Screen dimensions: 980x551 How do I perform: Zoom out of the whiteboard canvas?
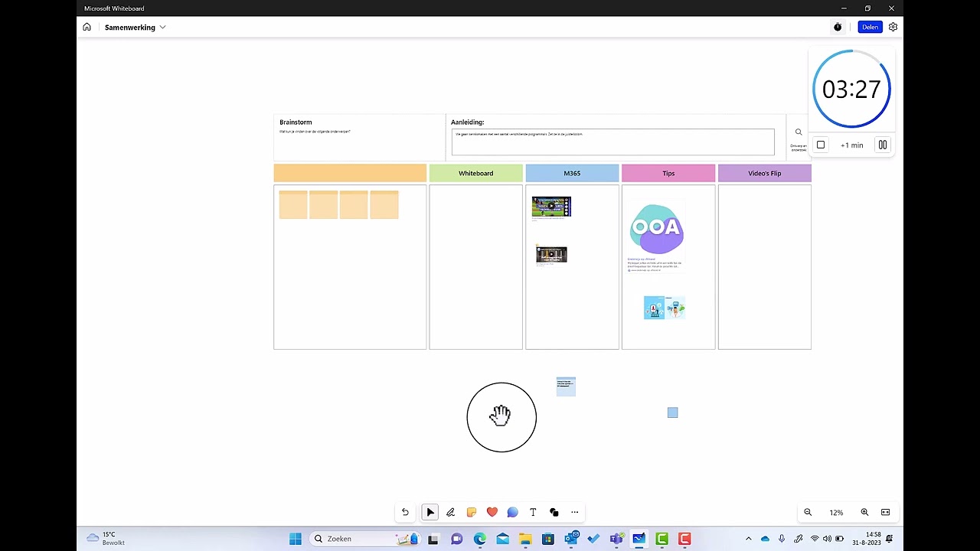point(808,513)
